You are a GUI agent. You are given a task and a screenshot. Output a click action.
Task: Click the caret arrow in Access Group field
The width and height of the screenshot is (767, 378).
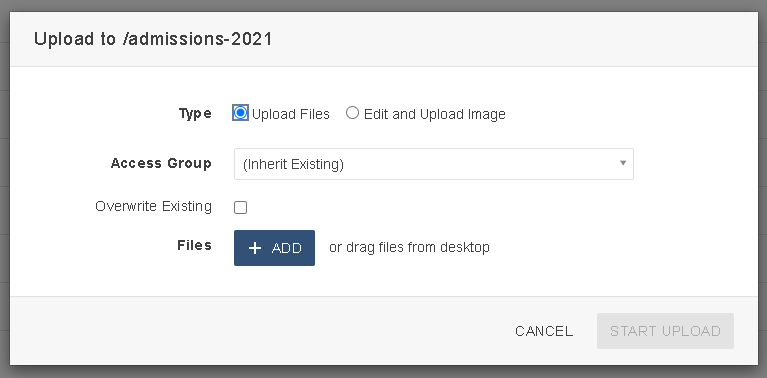coord(623,163)
